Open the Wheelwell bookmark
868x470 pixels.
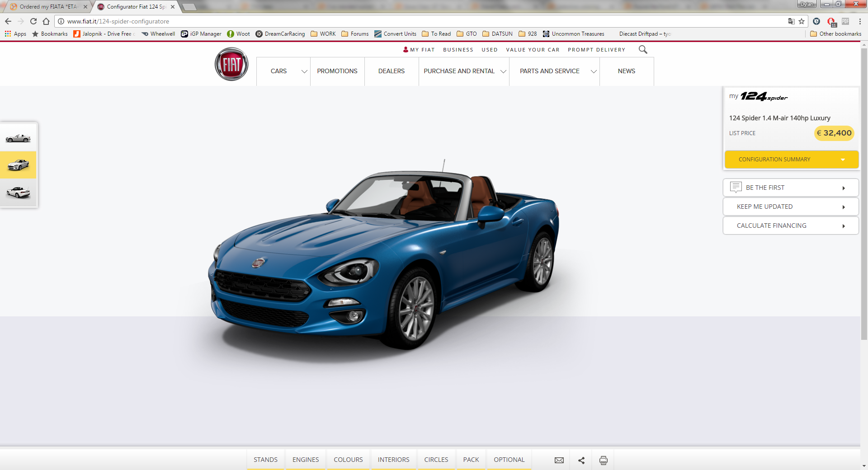(x=158, y=34)
